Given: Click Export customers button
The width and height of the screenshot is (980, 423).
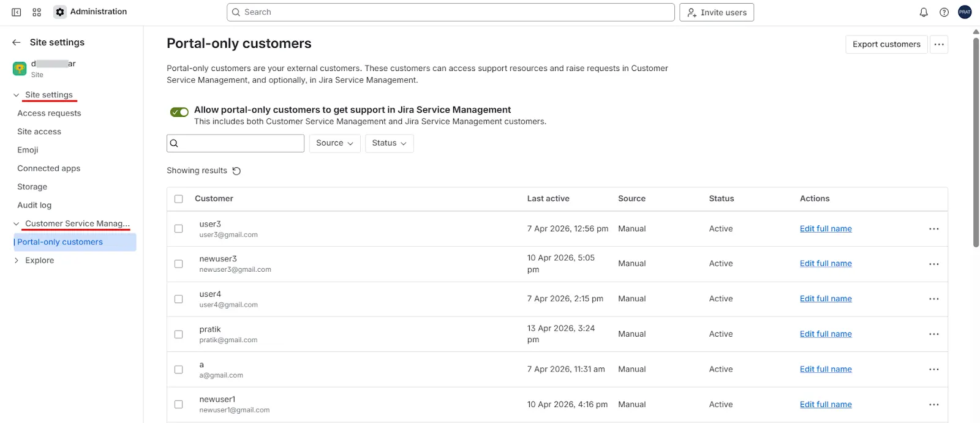Looking at the screenshot, I should click(x=886, y=44).
